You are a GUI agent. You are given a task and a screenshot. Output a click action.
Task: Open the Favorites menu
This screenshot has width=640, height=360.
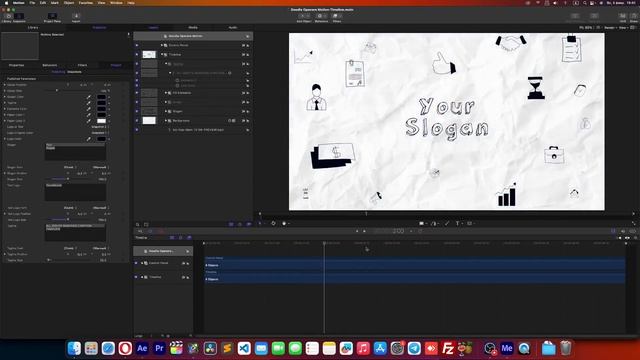(86, 2)
